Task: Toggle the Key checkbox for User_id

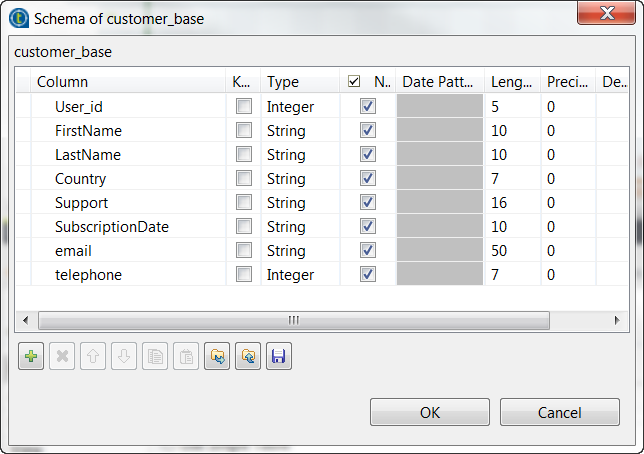Action: pyautogui.click(x=243, y=107)
